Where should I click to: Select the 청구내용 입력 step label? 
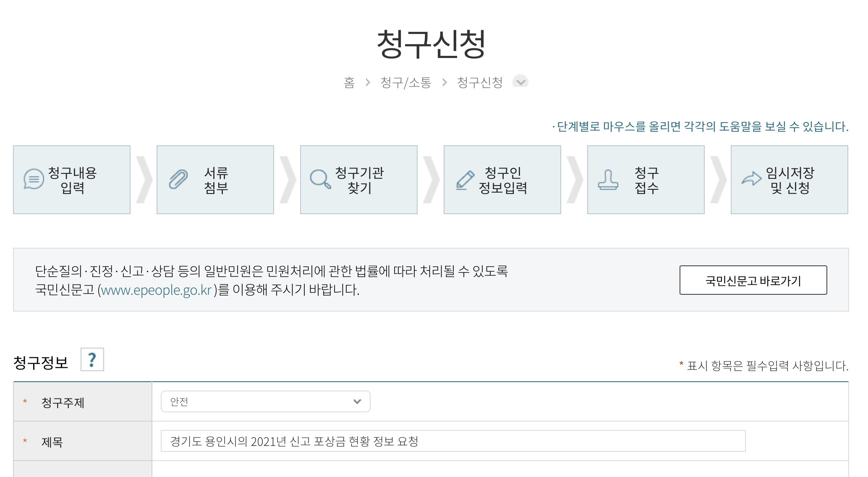click(73, 180)
